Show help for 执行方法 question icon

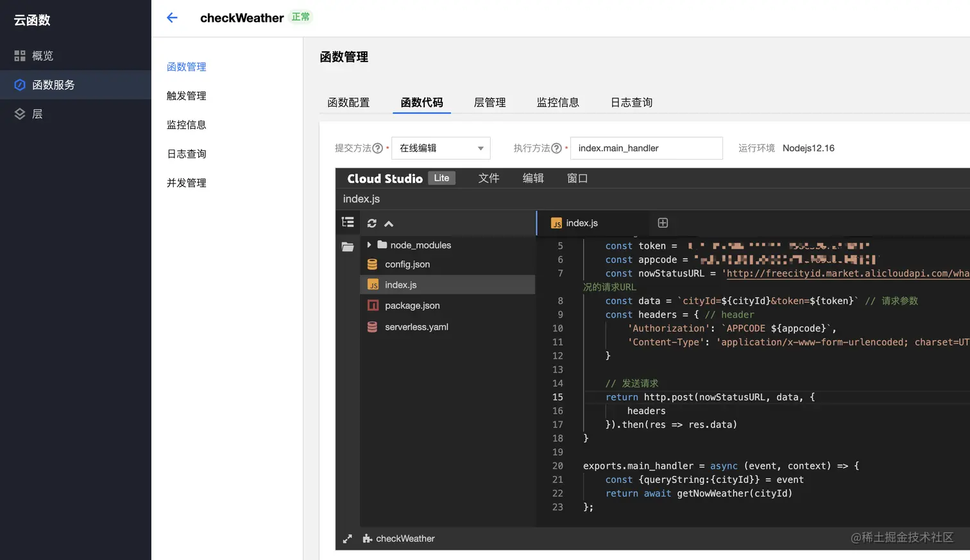pos(557,148)
